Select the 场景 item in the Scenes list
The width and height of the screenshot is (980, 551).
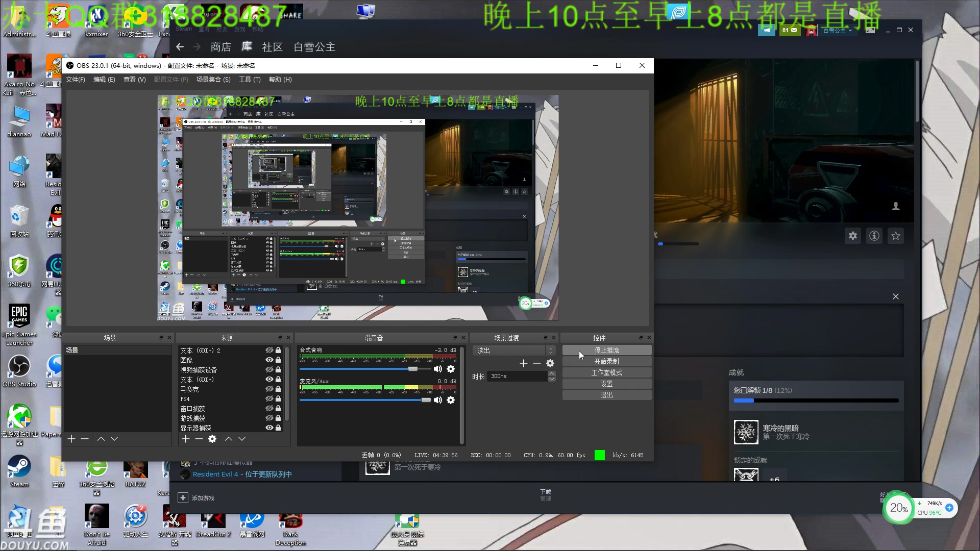tap(118, 350)
